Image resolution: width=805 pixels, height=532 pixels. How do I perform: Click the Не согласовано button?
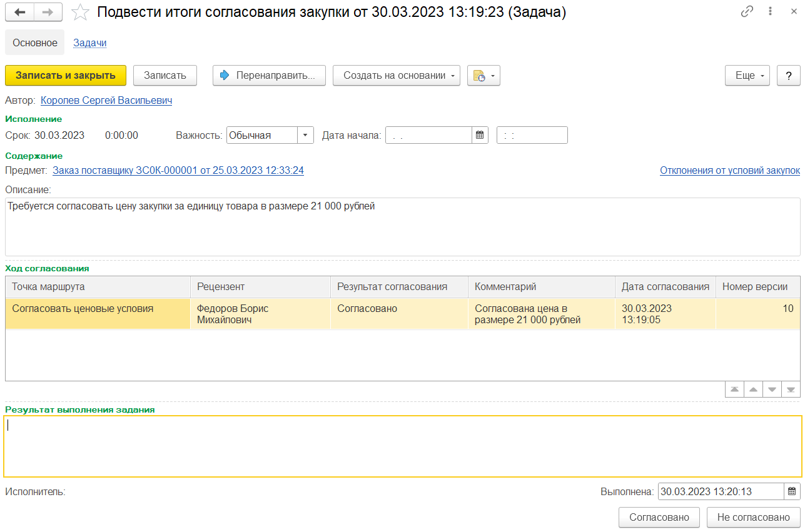pyautogui.click(x=754, y=517)
